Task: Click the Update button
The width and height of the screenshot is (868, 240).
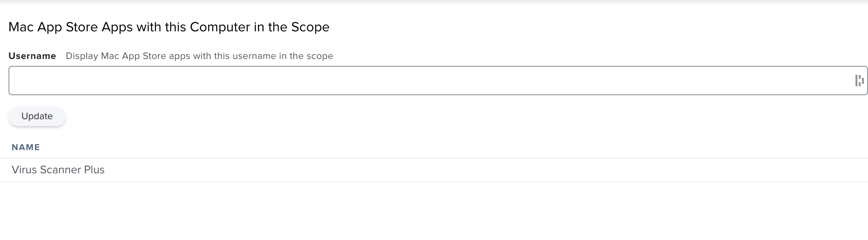Action: [x=37, y=116]
